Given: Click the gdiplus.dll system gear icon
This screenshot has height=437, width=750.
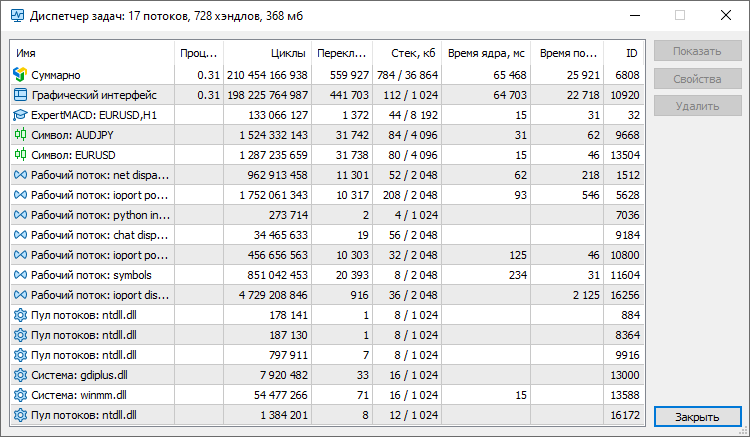Looking at the screenshot, I should 20,375.
